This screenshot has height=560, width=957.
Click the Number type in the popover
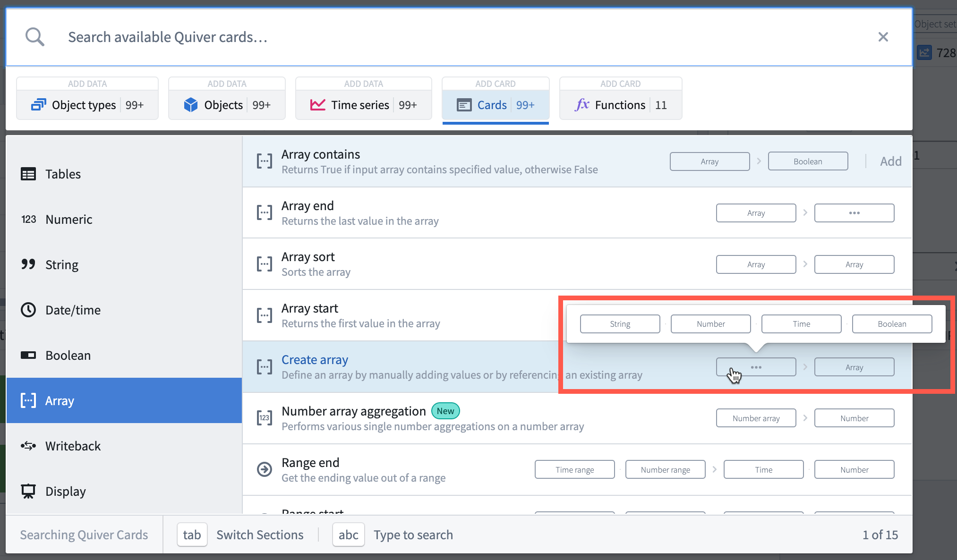[x=710, y=324]
